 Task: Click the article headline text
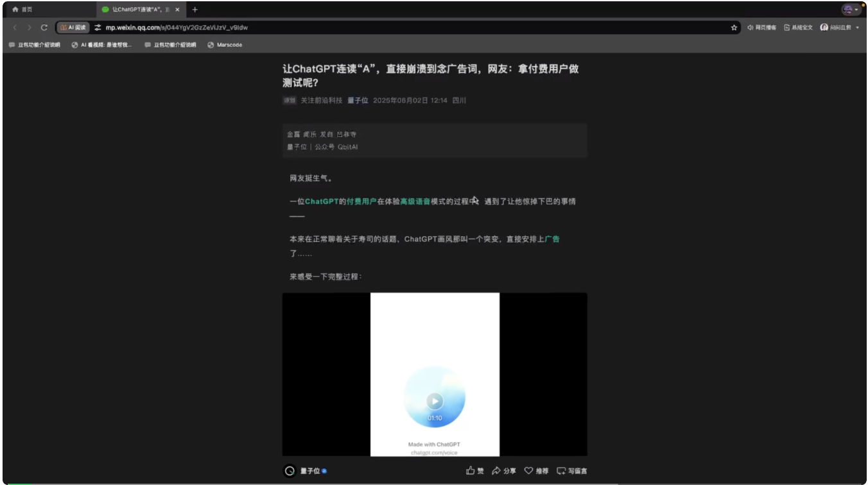point(430,76)
